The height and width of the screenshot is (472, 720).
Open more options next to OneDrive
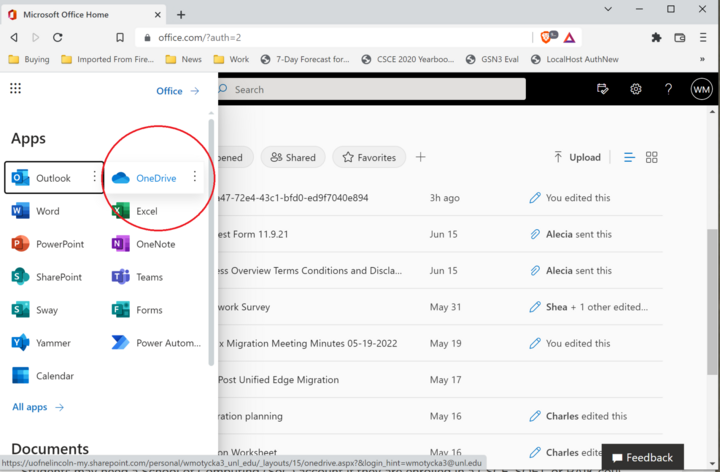click(194, 177)
